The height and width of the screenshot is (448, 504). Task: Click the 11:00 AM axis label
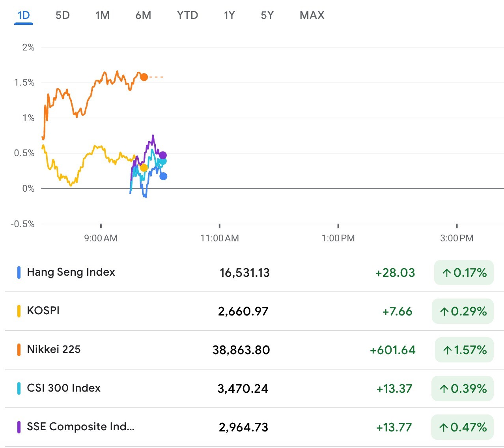(x=220, y=238)
